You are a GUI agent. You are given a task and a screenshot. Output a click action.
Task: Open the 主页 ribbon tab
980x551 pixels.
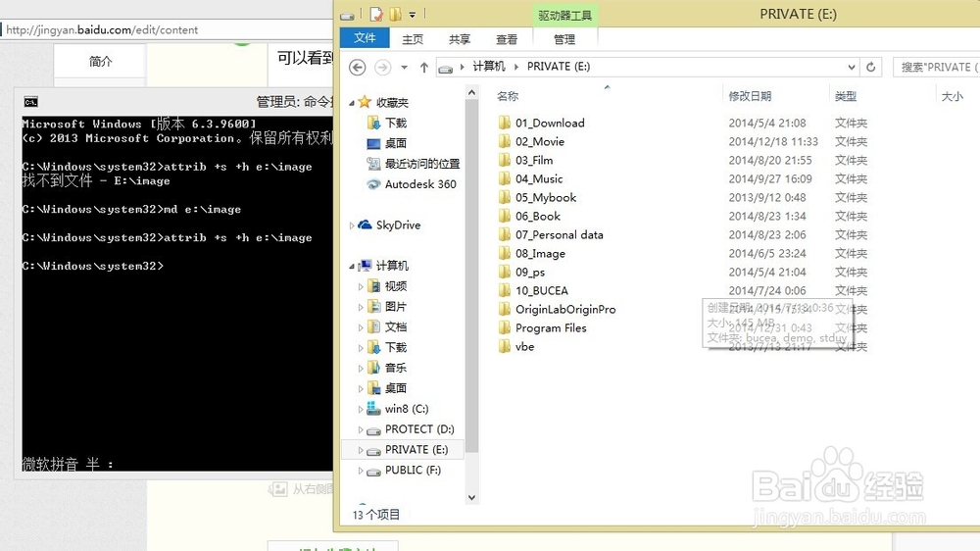point(413,39)
